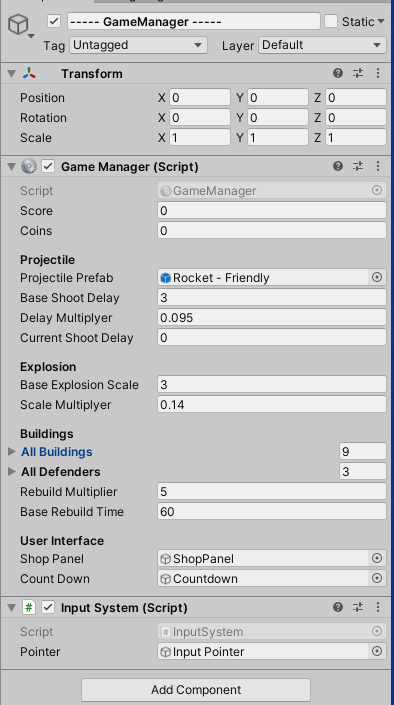Open Input System more options menu
The width and height of the screenshot is (394, 705).
tap(378, 608)
